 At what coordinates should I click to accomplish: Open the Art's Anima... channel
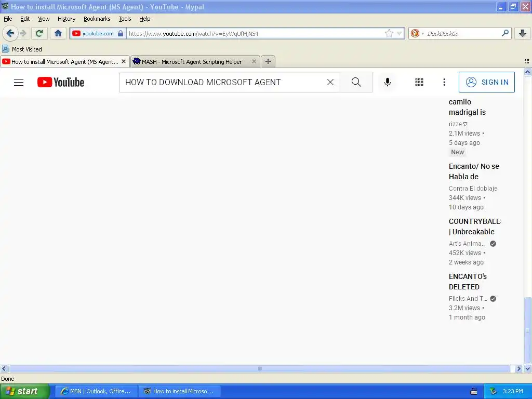point(467,244)
